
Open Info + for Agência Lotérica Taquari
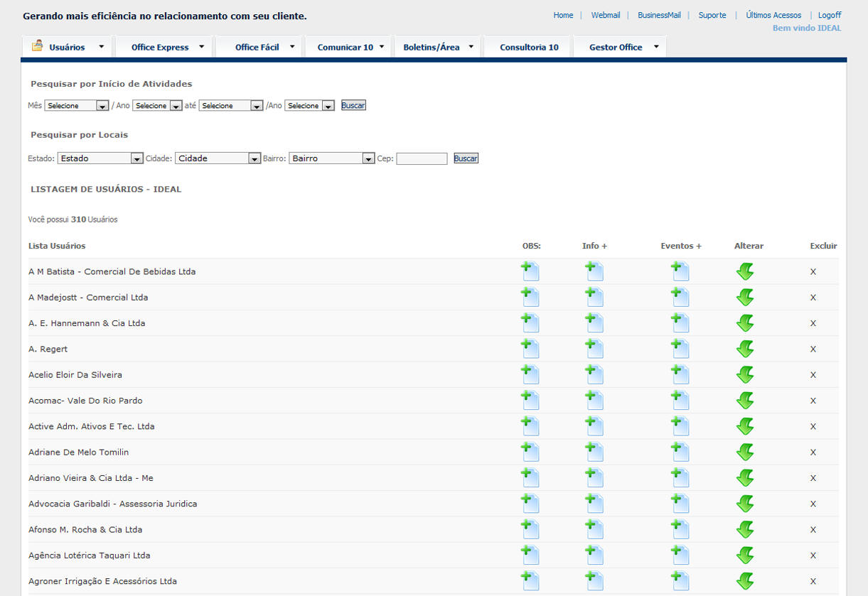[x=594, y=556]
